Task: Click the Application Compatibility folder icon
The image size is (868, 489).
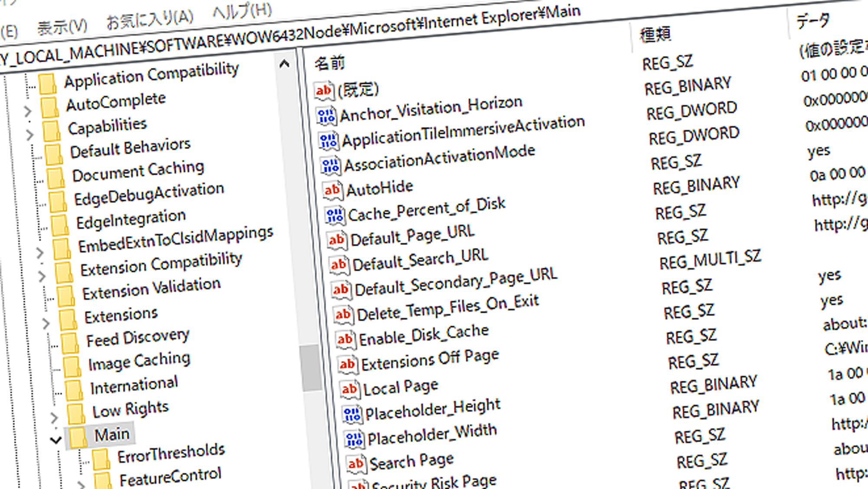Action: coord(48,83)
